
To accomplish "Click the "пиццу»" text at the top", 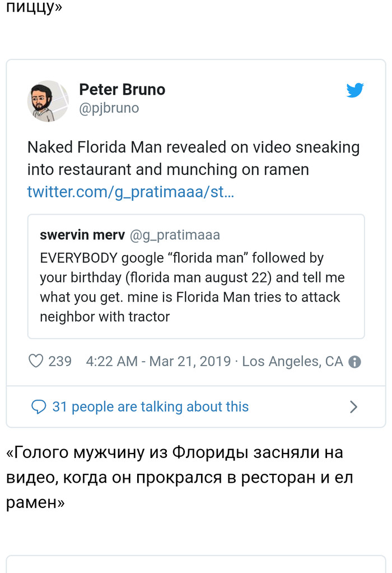I will tap(34, 8).
